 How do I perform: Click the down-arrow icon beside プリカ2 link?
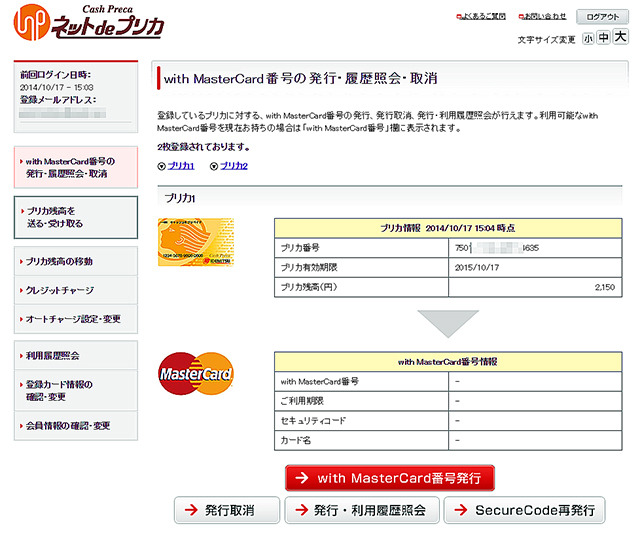[x=214, y=166]
